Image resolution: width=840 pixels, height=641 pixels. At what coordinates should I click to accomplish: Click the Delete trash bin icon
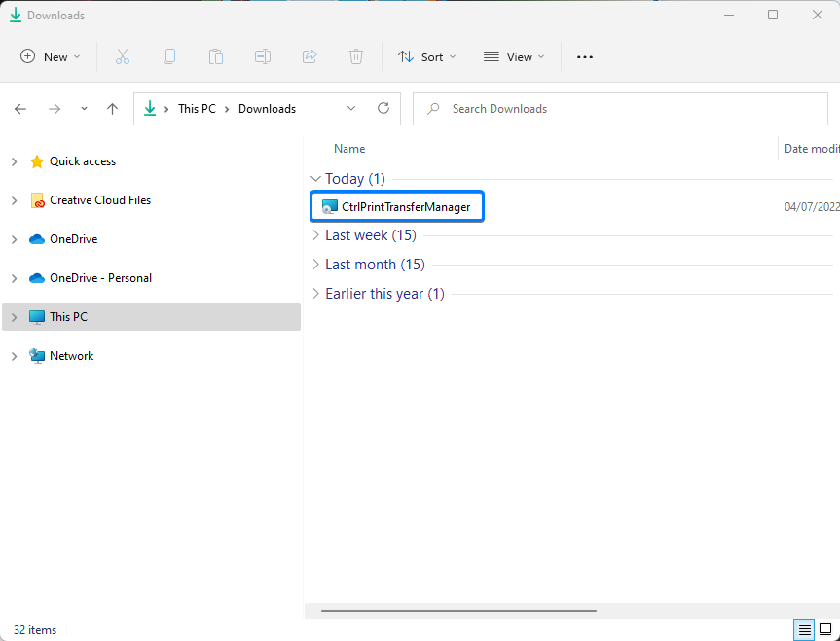pos(356,56)
